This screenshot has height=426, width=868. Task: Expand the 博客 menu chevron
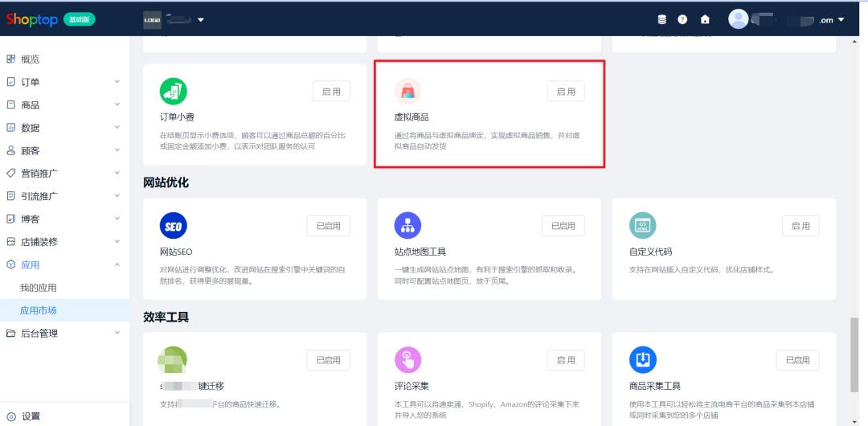pyautogui.click(x=117, y=219)
